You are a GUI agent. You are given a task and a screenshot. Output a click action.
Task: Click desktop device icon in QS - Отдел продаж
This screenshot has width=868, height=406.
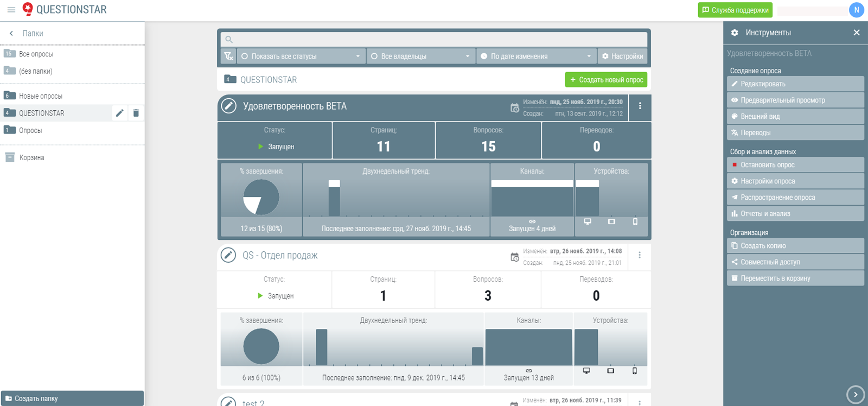point(586,371)
